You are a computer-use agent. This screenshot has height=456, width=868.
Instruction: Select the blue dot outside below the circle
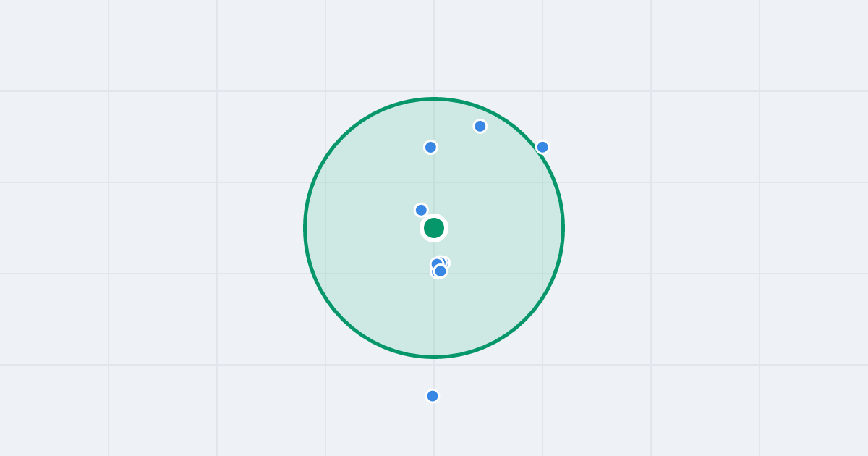(x=433, y=396)
